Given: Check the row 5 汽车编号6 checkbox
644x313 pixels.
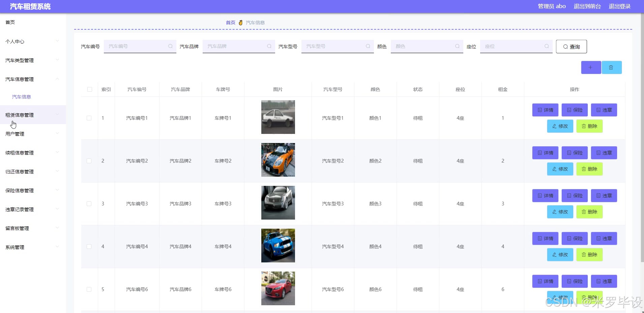Looking at the screenshot, I should coord(89,289).
